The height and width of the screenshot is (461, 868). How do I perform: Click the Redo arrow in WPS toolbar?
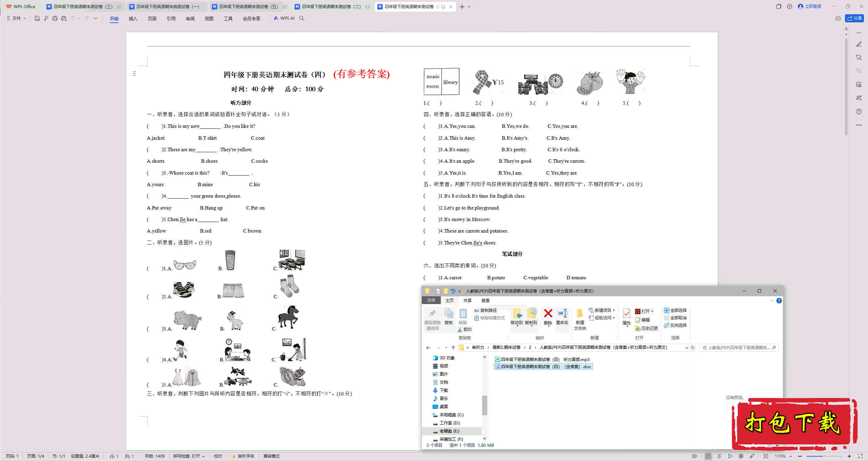(x=87, y=18)
